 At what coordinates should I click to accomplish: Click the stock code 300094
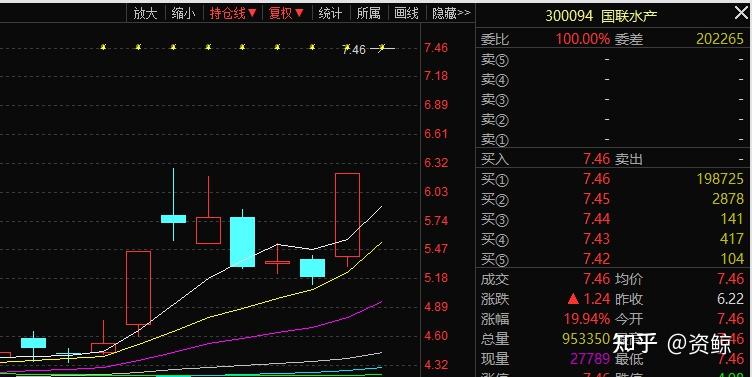[x=569, y=16]
